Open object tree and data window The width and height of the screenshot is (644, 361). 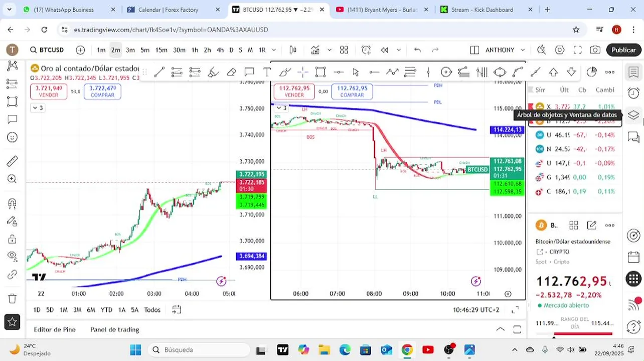tap(633, 115)
